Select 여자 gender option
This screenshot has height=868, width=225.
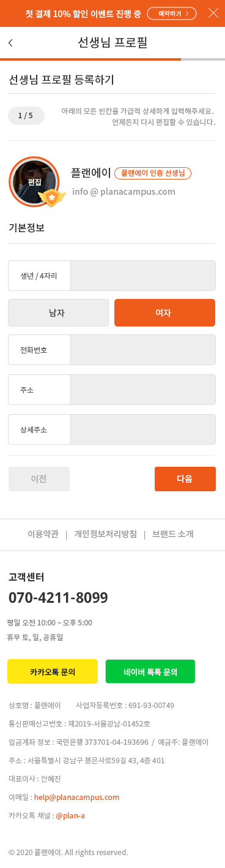tap(165, 312)
